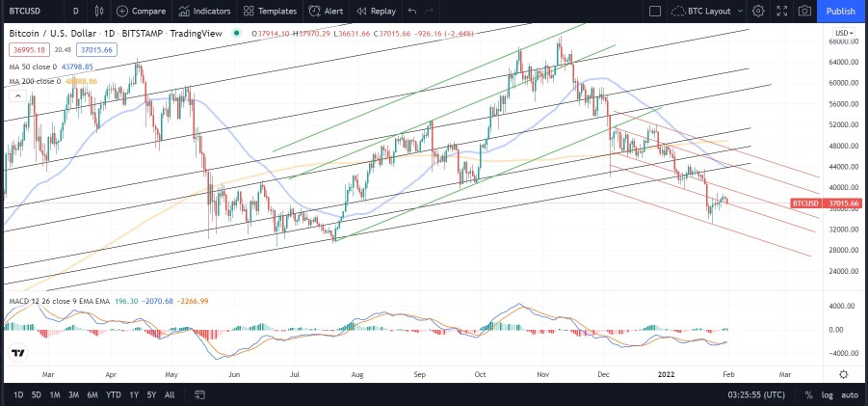Set range to YTD
868x406 pixels.
coord(114,395)
